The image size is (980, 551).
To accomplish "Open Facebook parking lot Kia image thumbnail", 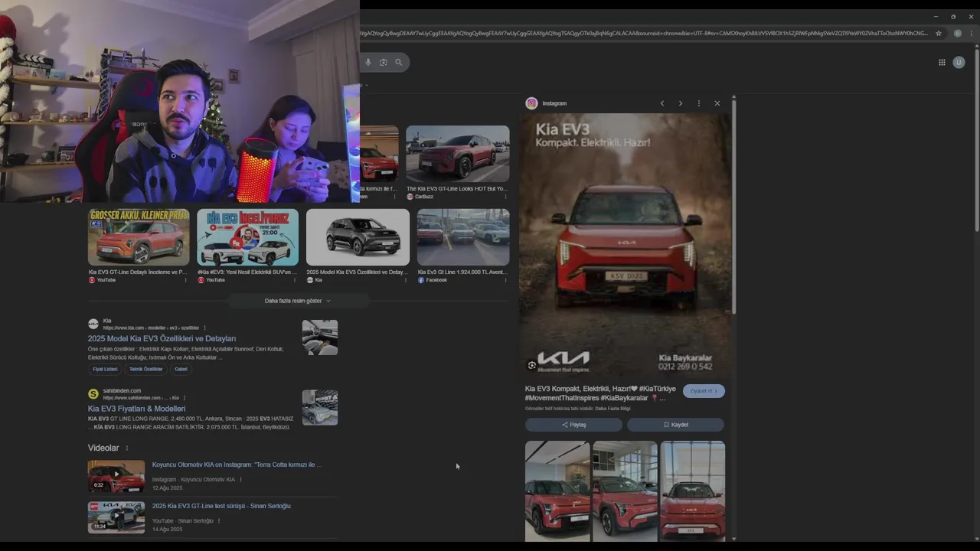I will coord(463,237).
